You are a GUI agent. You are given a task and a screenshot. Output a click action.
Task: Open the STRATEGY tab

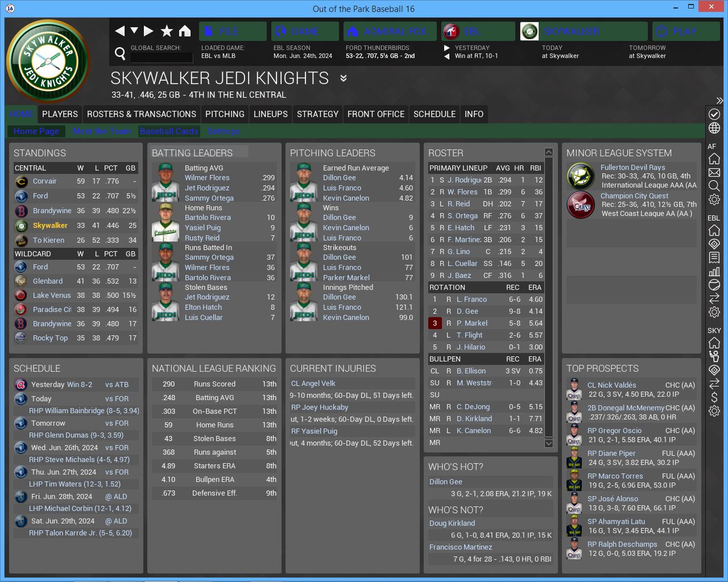[317, 114]
